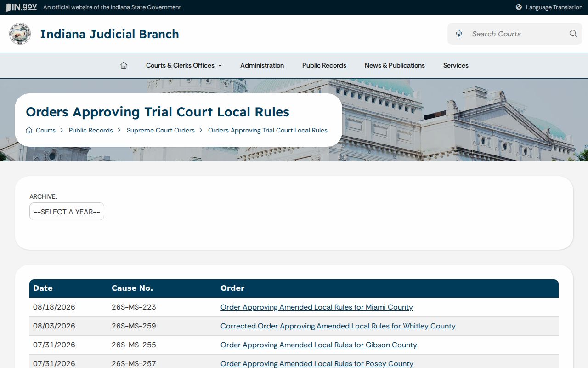
Task: Click the breadcrumb home icon beside Courts
Action: (29, 130)
